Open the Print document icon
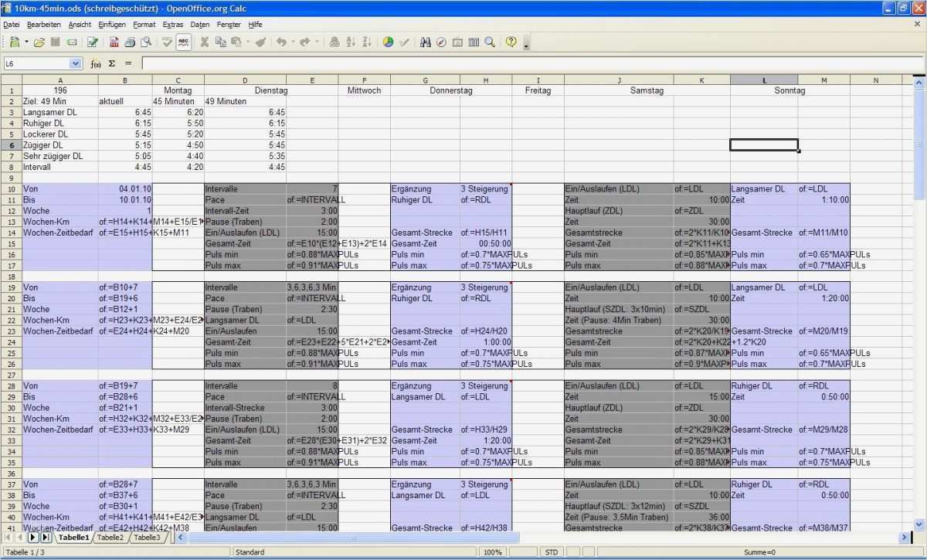This screenshot has height=560, width=927. [x=129, y=42]
